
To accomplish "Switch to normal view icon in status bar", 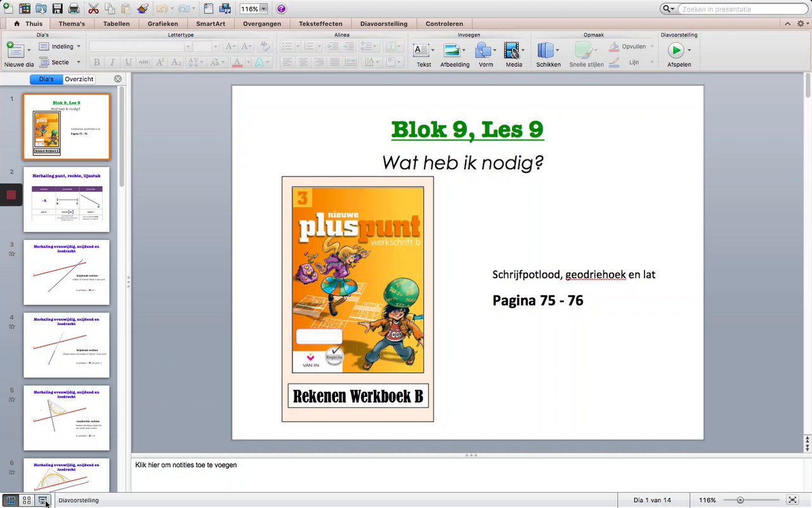I will [x=11, y=500].
